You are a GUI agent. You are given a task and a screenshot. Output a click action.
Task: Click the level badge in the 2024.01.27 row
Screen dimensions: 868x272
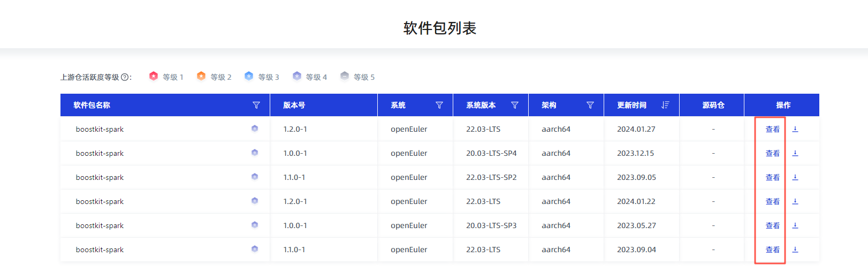[x=255, y=129]
